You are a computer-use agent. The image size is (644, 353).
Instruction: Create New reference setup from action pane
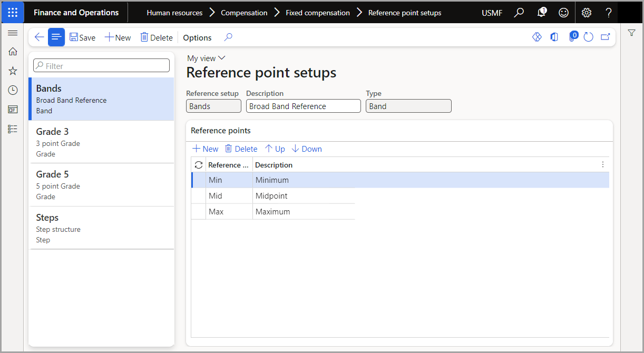tap(118, 37)
